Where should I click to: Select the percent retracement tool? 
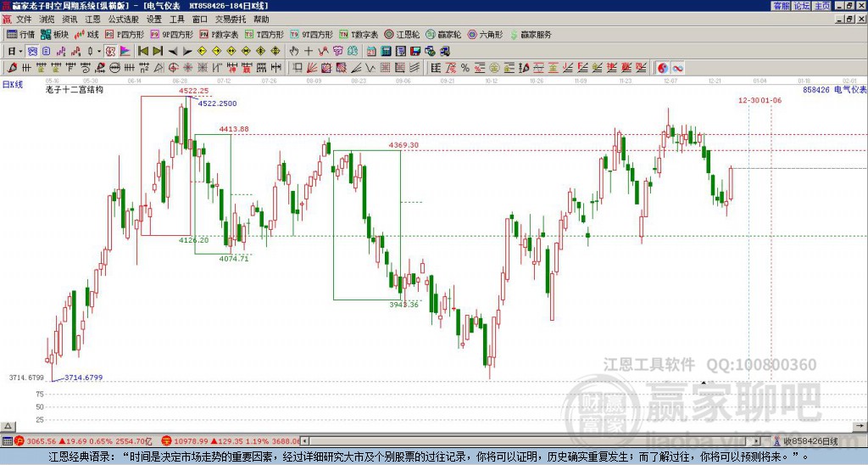[x=465, y=68]
